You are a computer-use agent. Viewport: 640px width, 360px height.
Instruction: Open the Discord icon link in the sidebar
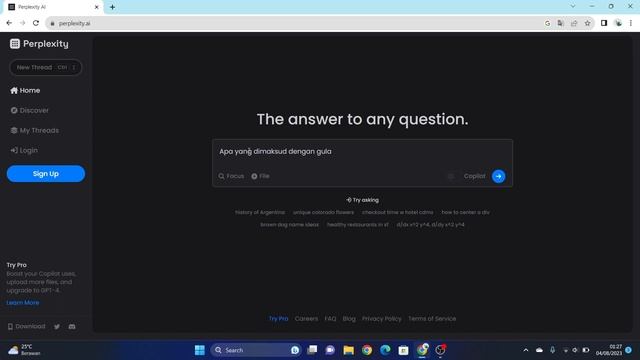tap(72, 326)
